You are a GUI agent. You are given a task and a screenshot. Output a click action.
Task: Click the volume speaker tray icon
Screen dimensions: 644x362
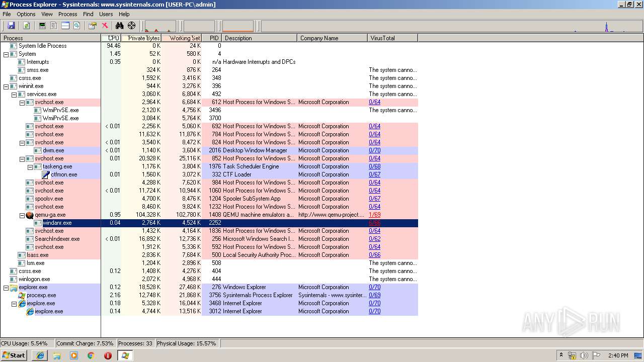[584, 355]
